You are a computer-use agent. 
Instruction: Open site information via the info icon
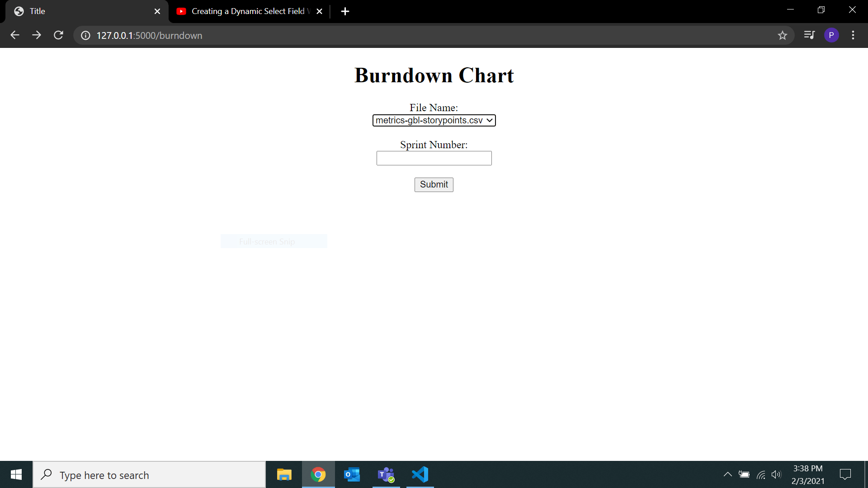(x=85, y=35)
